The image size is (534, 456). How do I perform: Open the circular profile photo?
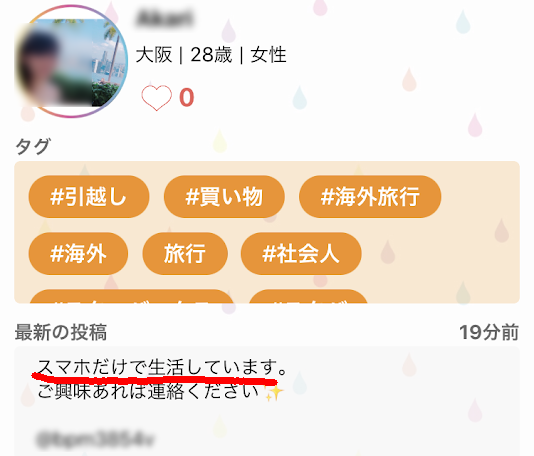72,62
